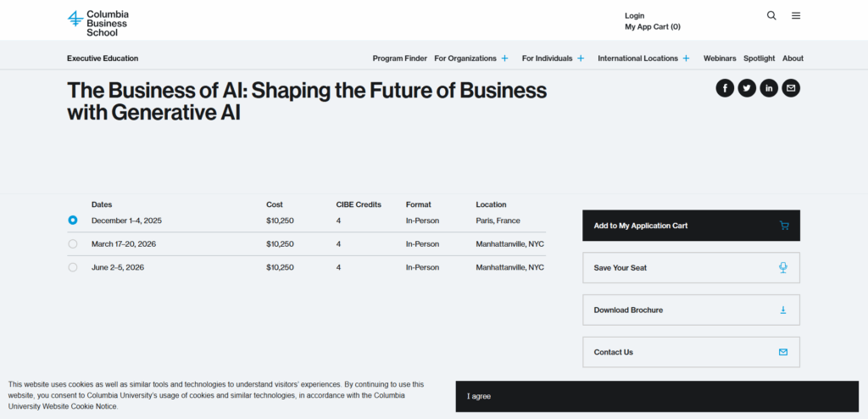The height and width of the screenshot is (419, 868).
Task: Select the March 17–20, 2026 session
Action: coord(73,244)
